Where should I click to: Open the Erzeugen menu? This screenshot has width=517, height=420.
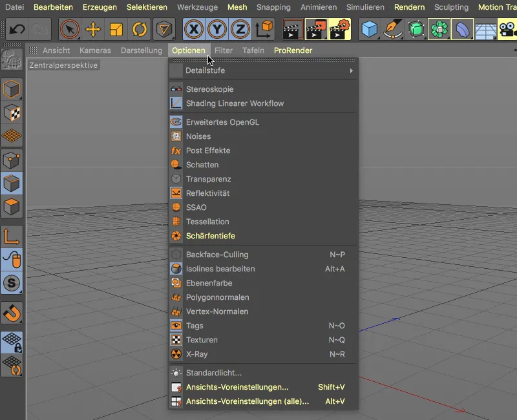click(100, 7)
